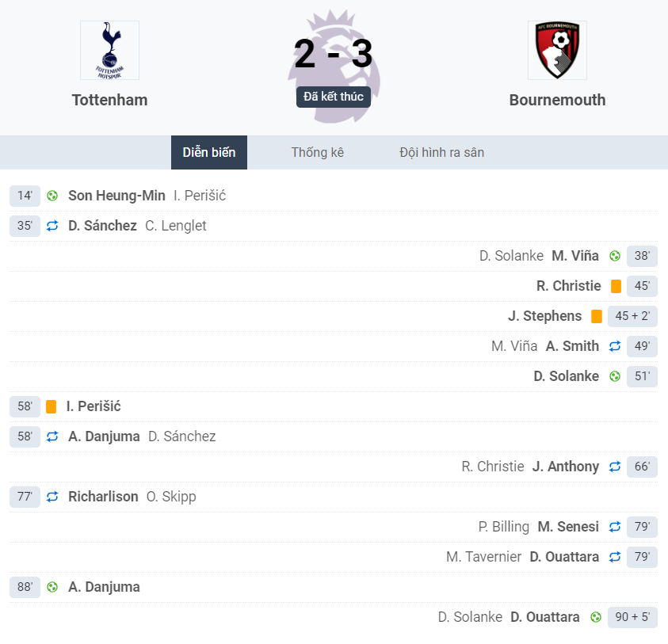This screenshot has height=644, width=668.
Task: Click the Đã kết thúc status badge
Action: (334, 97)
